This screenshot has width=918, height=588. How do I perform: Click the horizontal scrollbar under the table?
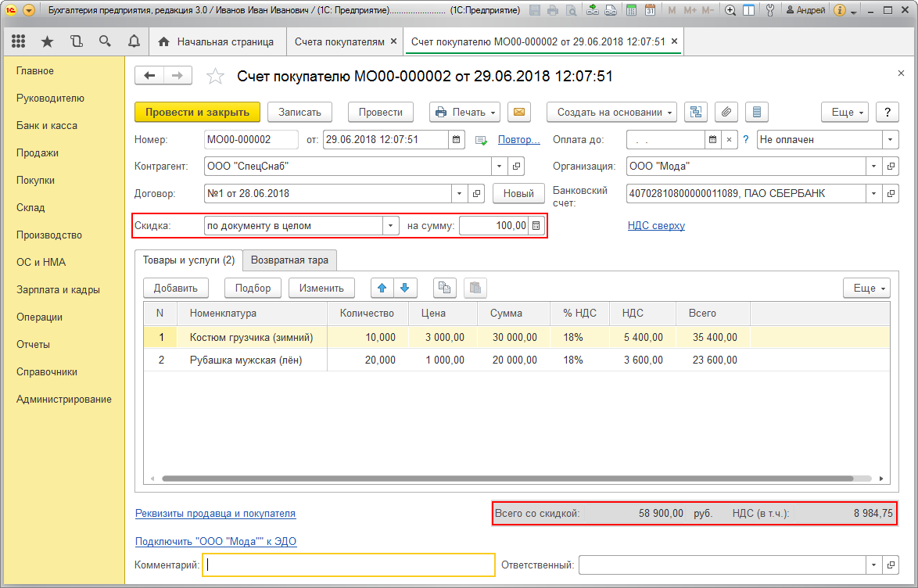[507, 479]
